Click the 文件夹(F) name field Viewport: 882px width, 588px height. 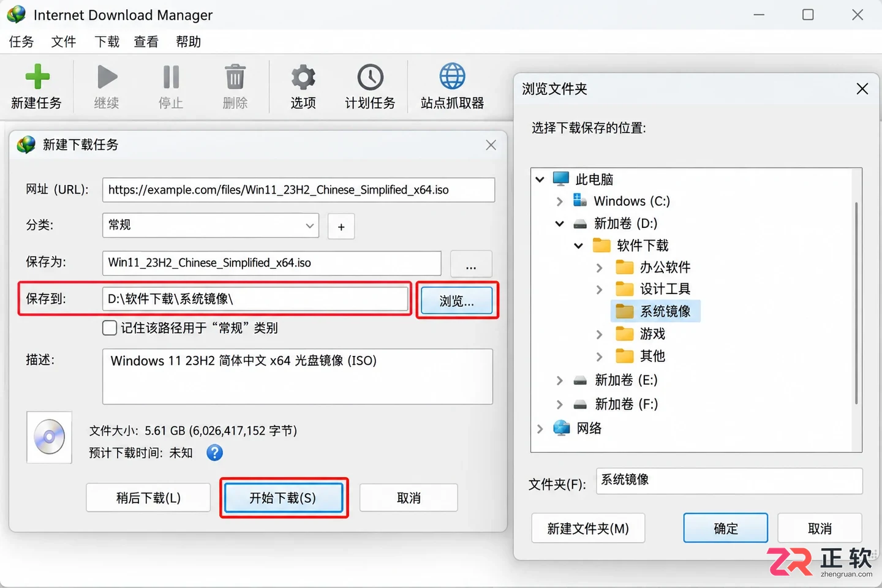(x=729, y=481)
